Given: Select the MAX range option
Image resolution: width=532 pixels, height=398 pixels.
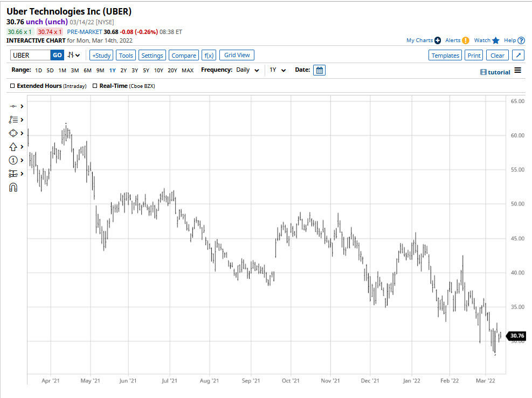Looking at the screenshot, I should coord(188,70).
